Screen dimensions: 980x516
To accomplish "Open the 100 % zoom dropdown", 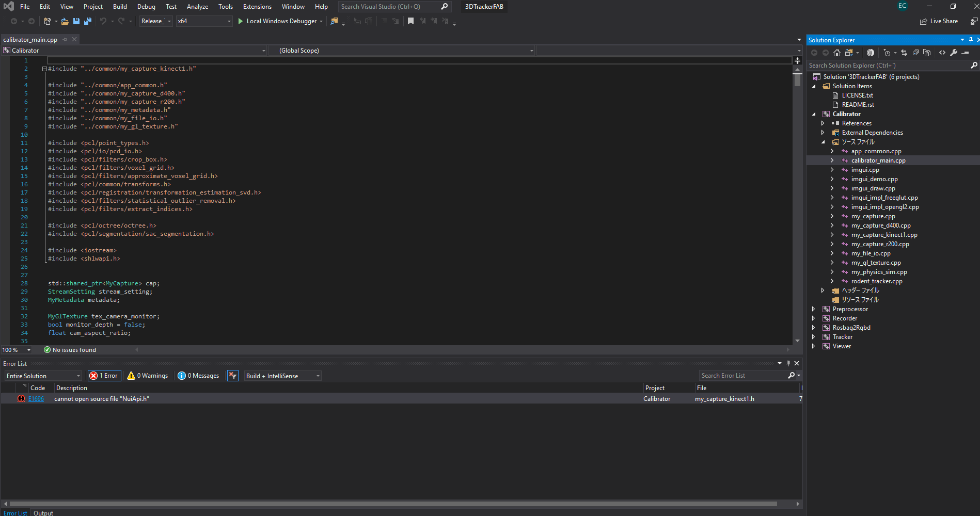I will tap(17, 350).
